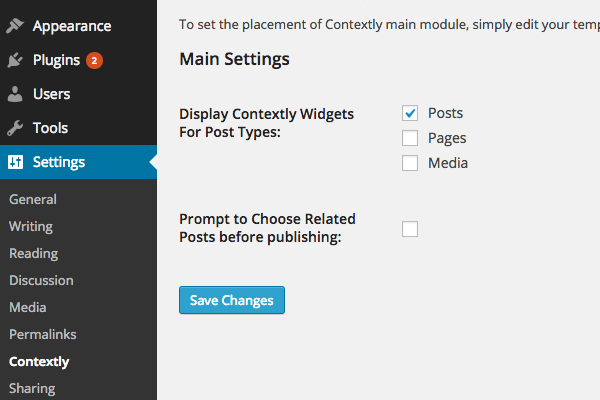Open the Appearance menu label

[x=72, y=26]
